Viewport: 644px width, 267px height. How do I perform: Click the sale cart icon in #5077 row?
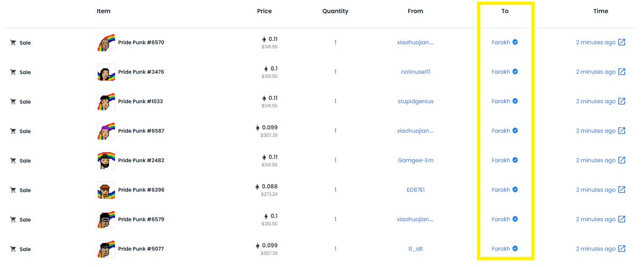pyautogui.click(x=13, y=250)
